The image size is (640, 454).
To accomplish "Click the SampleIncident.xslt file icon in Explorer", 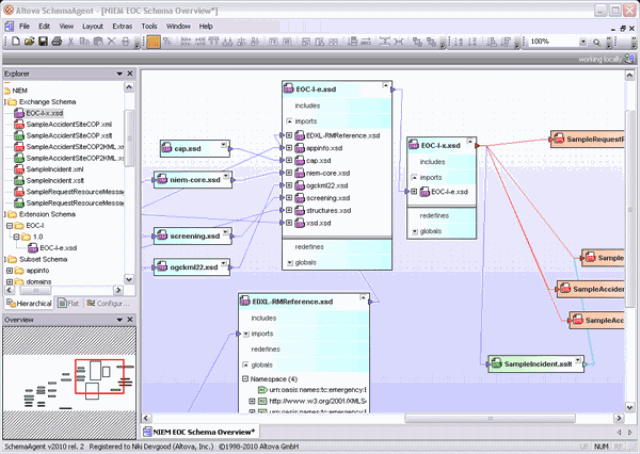I will point(19,180).
